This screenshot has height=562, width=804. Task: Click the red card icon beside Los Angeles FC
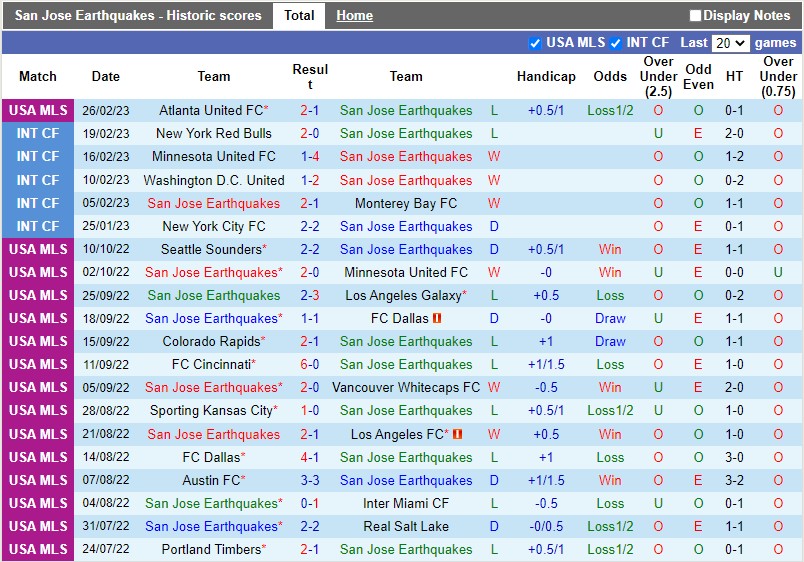(458, 434)
